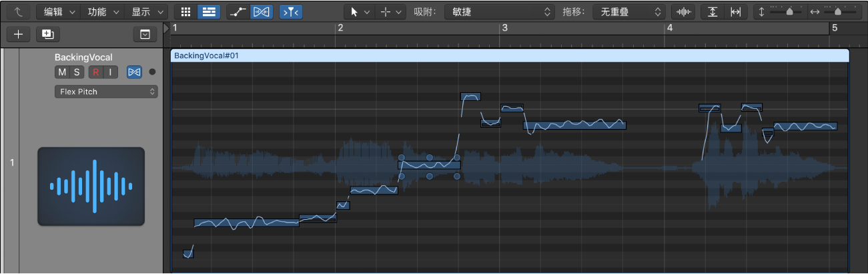Select the list/track view button

click(209, 11)
